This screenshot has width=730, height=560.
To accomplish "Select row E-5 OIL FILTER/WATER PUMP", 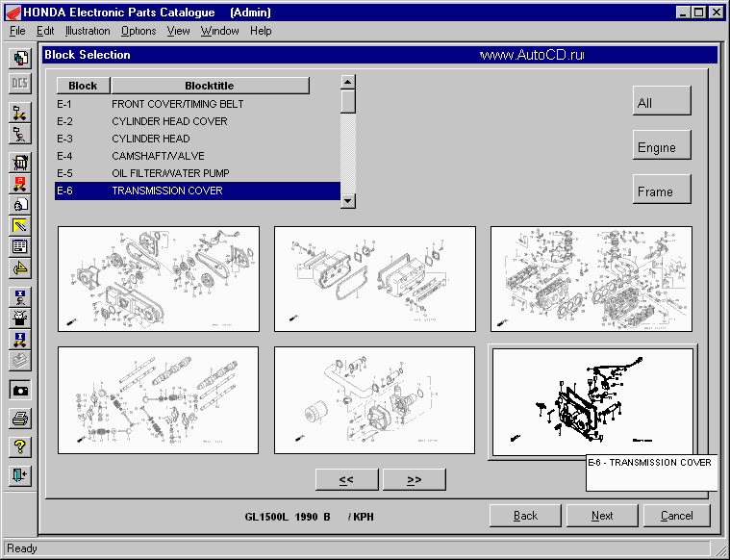I will pyautogui.click(x=197, y=173).
